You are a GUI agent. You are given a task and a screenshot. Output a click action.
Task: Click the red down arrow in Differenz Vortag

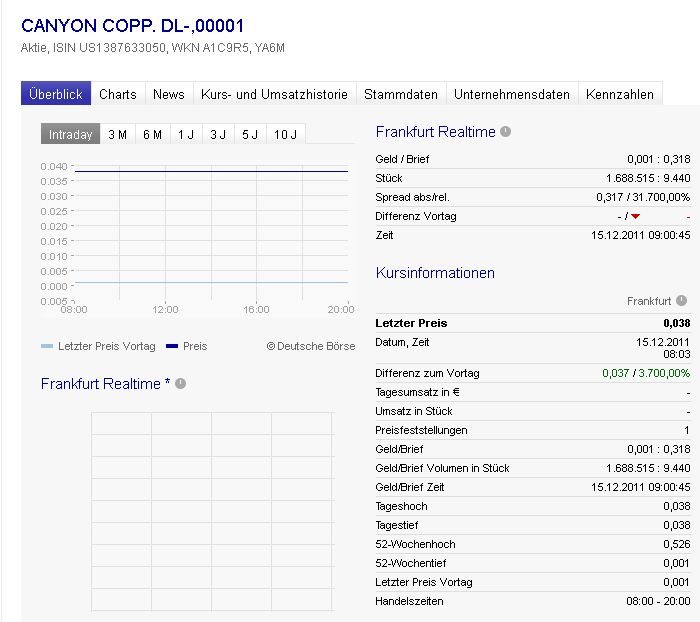(x=635, y=217)
